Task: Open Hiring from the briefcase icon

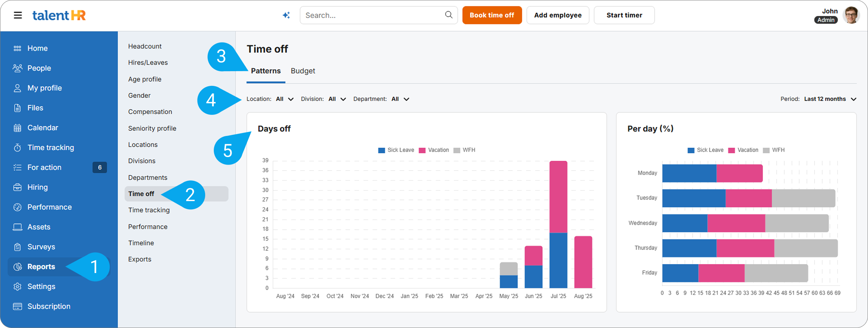Action: (17, 187)
